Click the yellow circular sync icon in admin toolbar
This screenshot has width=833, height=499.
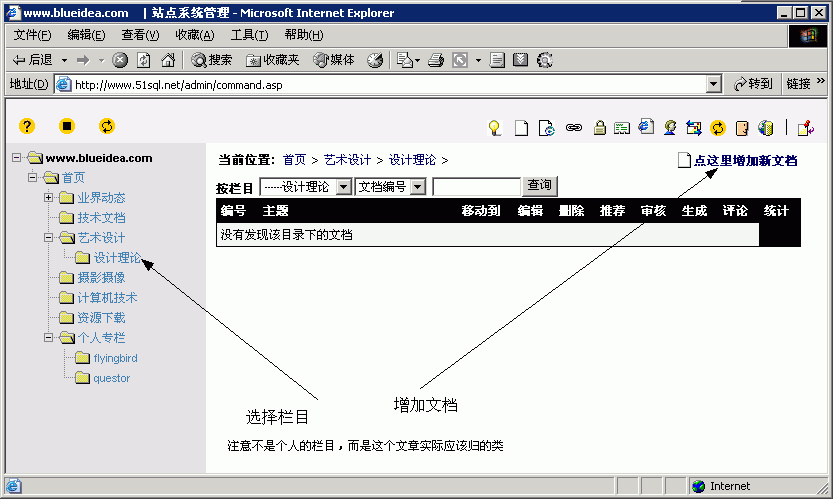click(x=718, y=128)
